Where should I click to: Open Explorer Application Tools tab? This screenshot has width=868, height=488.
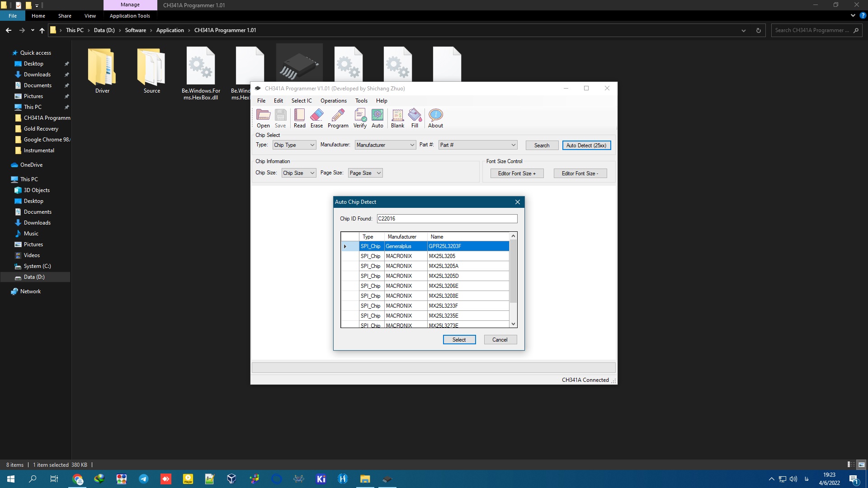(x=130, y=16)
